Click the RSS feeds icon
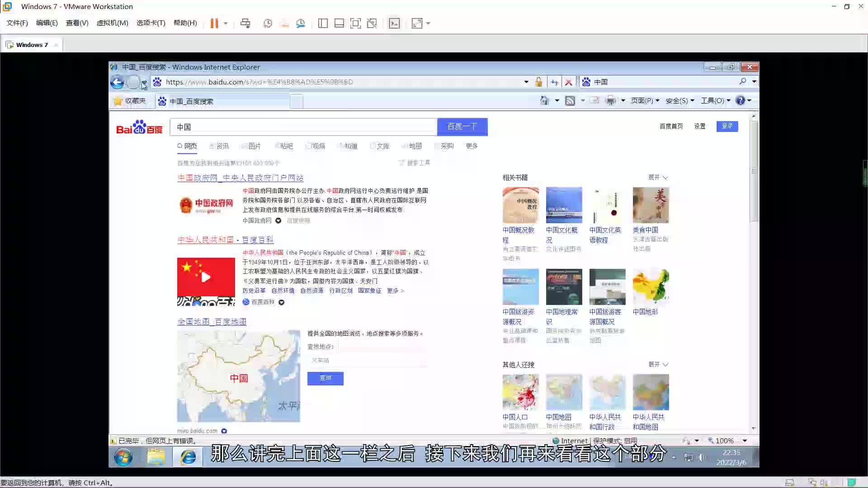 point(570,101)
